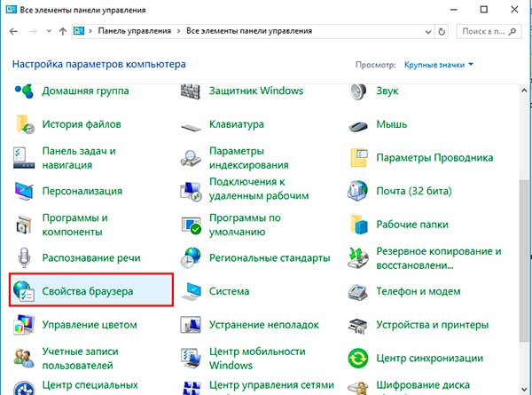Open Шифрование диска link
The image size is (532, 395).
click(x=423, y=385)
